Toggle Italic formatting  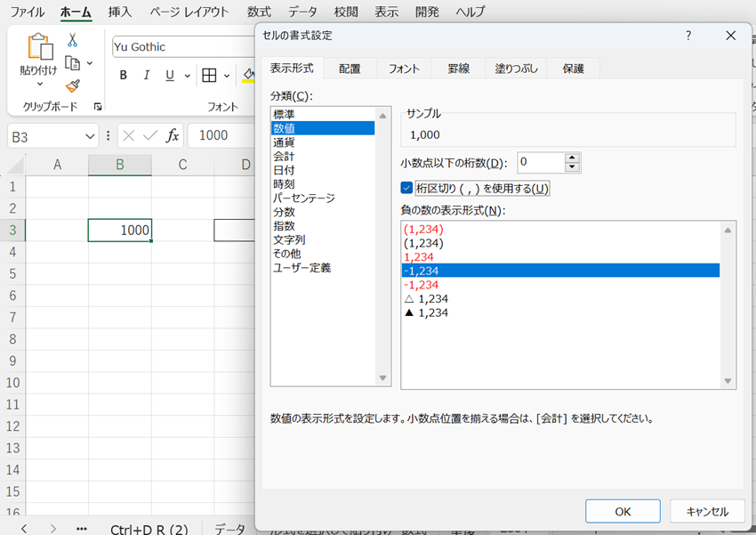click(x=146, y=76)
